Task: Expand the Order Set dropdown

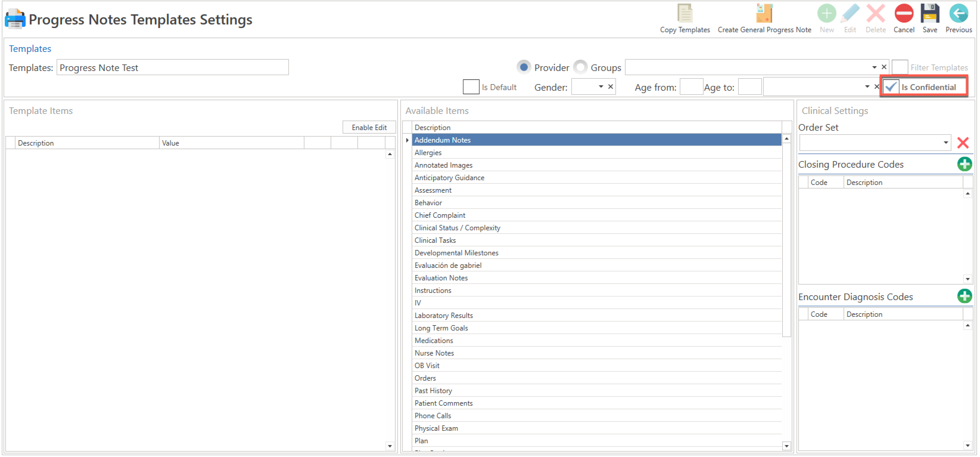Action: [x=945, y=143]
